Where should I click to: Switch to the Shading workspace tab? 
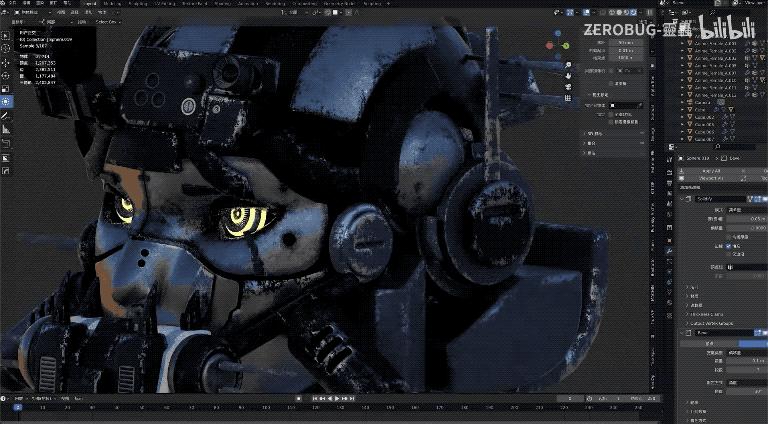click(222, 3)
